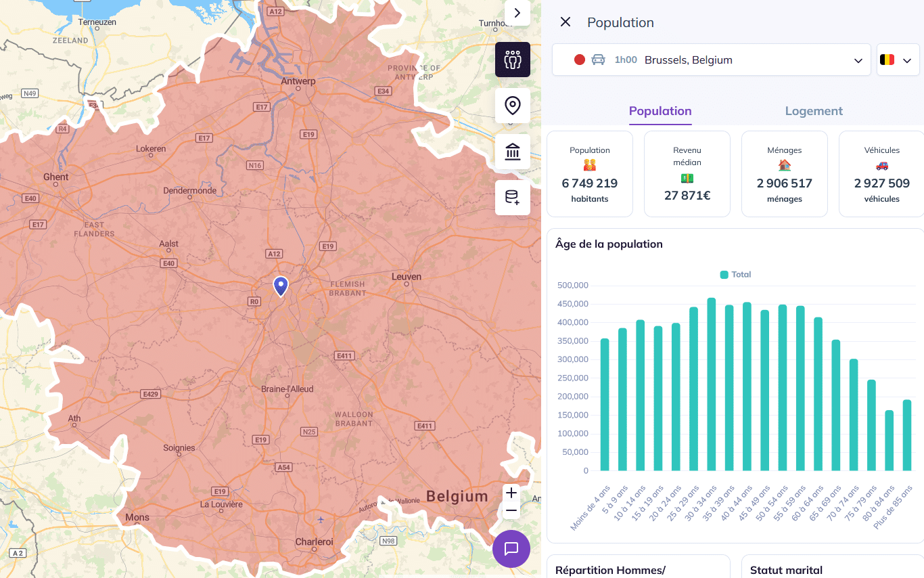Zoom in on the map
The width and height of the screenshot is (924, 578).
coord(511,493)
